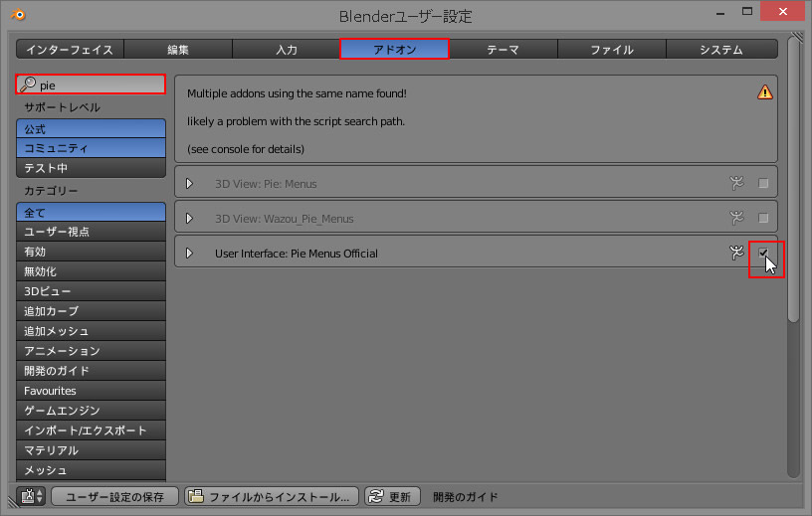Open the テーマ tab
Viewport: 812px width, 516px height.
(504, 49)
